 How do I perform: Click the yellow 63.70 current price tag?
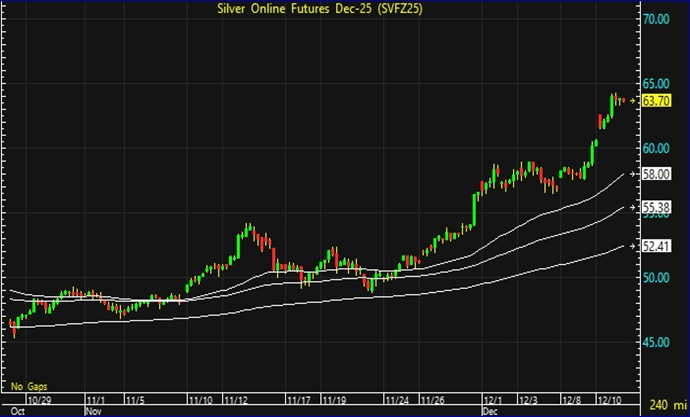click(x=656, y=101)
